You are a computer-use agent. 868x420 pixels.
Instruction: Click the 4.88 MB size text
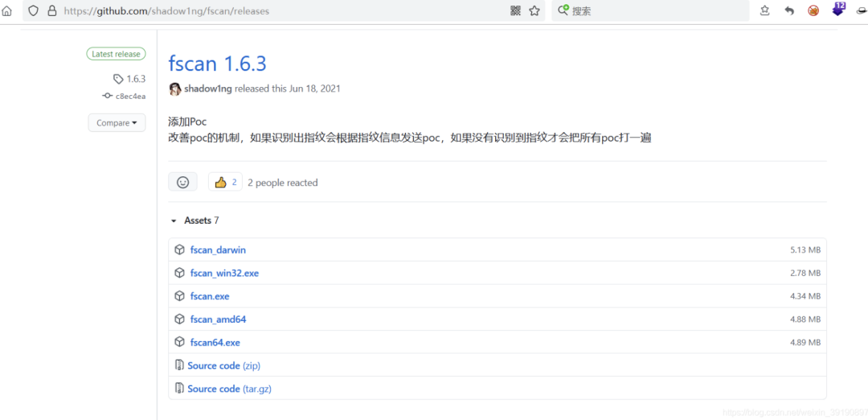pos(805,319)
